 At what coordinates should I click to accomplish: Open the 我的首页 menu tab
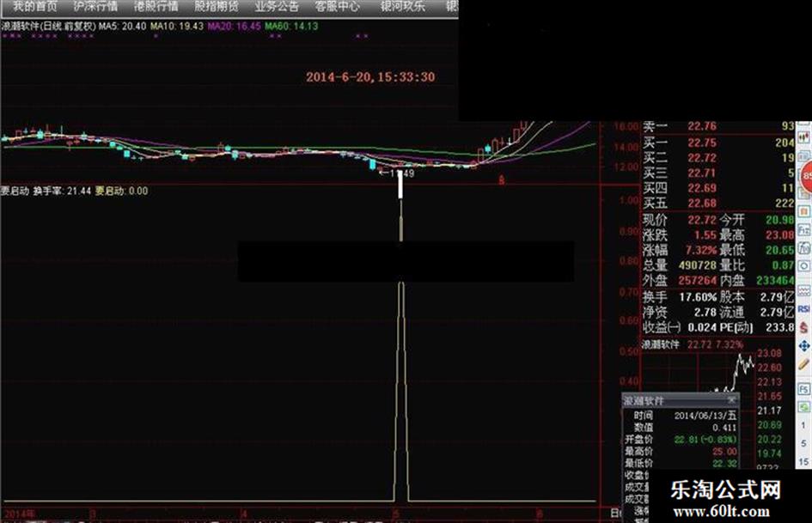(x=34, y=6)
